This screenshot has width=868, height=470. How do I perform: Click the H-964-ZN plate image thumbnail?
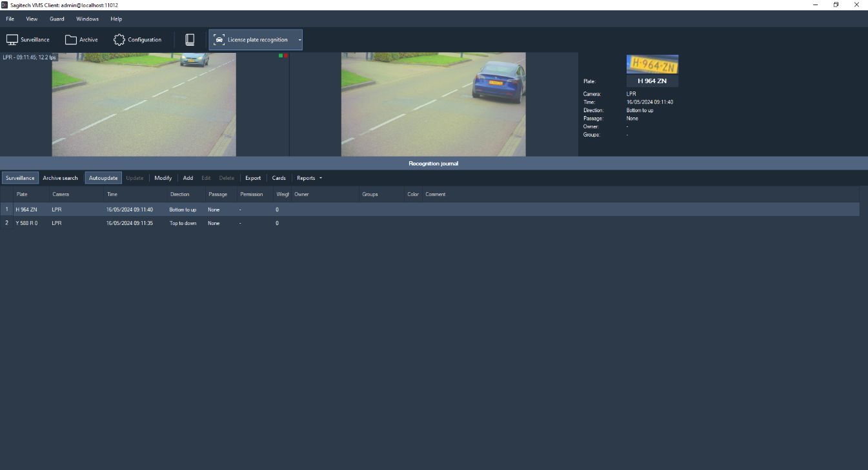[652, 64]
